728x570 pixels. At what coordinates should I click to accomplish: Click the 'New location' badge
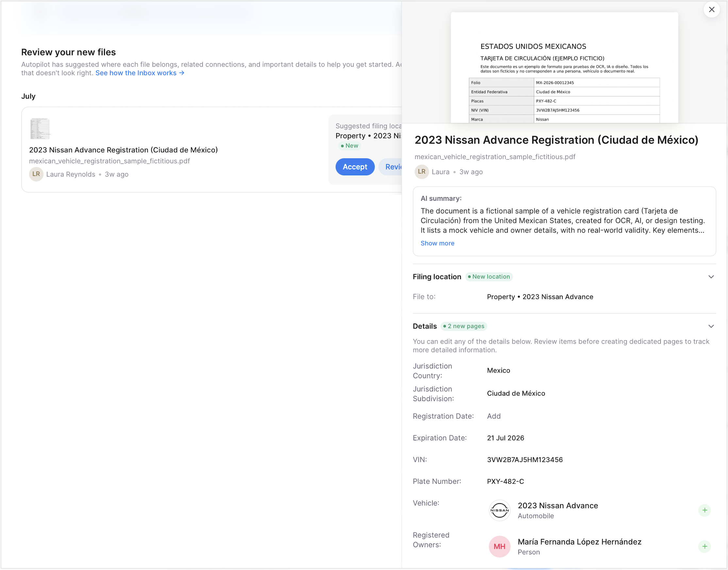tap(488, 277)
